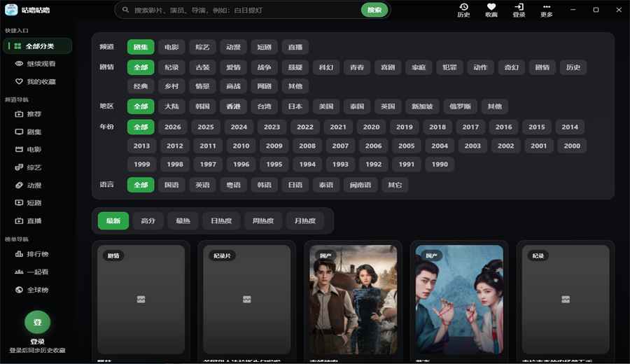Filter region by 大陆
630x364 pixels.
(x=171, y=106)
